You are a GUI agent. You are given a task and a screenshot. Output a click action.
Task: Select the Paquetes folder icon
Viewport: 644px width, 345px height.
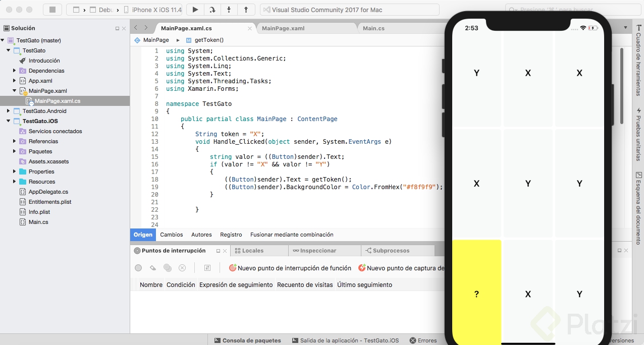coord(23,151)
